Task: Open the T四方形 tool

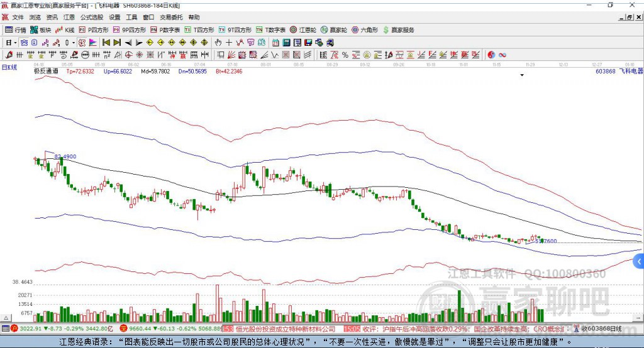Action: [199, 30]
